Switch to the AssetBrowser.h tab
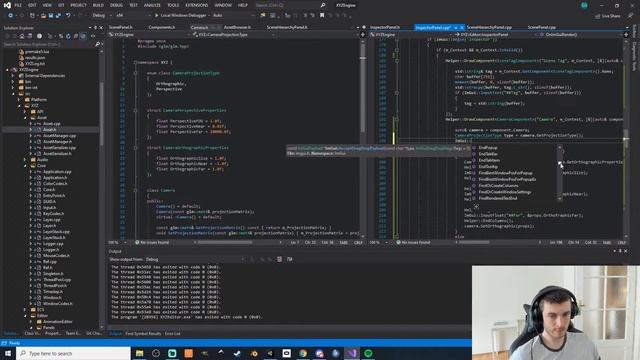 click(x=237, y=27)
